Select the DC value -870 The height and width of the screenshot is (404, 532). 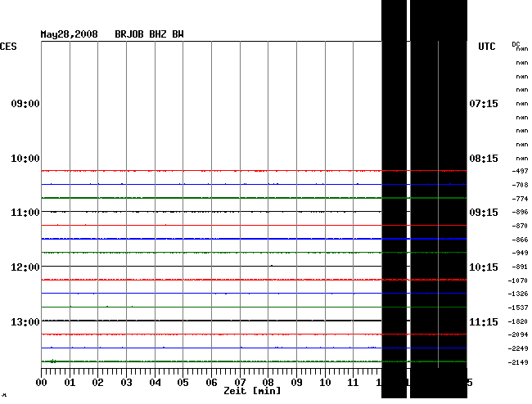(520, 226)
